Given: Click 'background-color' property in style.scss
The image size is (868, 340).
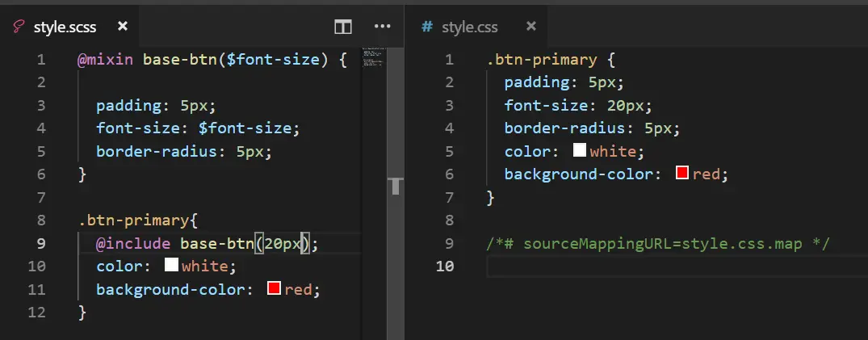Looking at the screenshot, I should (170, 289).
